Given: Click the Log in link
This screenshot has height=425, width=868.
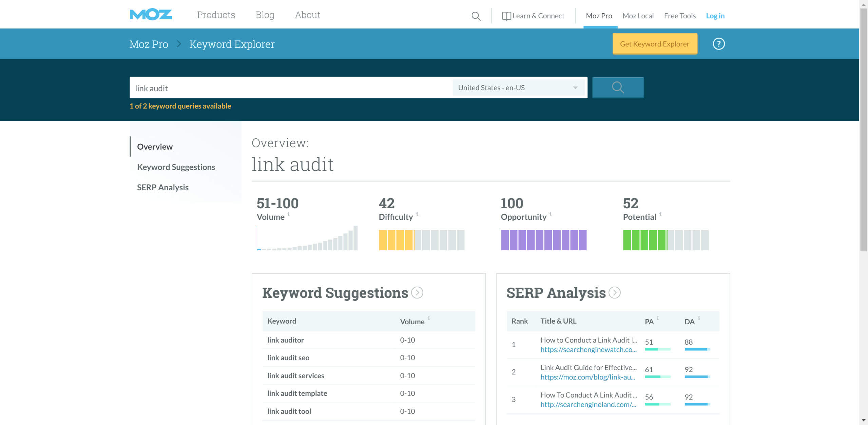Looking at the screenshot, I should (715, 16).
